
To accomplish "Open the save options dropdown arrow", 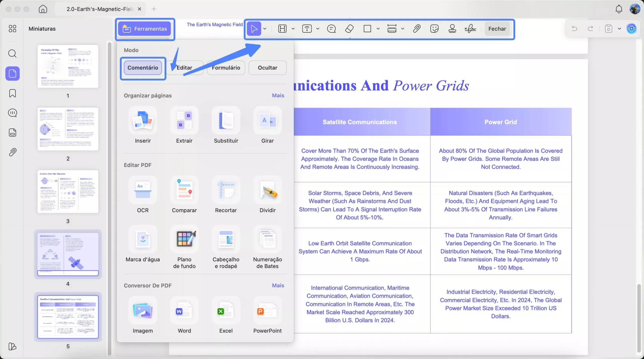I will [619, 29].
